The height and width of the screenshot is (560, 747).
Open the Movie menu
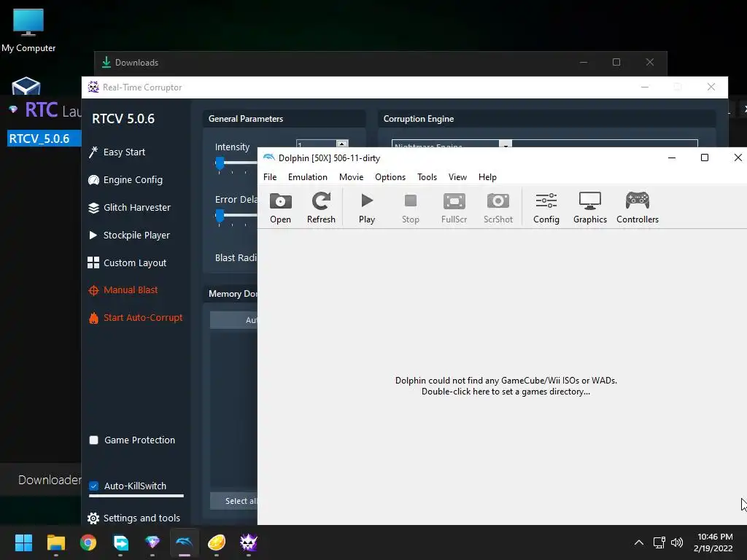[x=351, y=177]
